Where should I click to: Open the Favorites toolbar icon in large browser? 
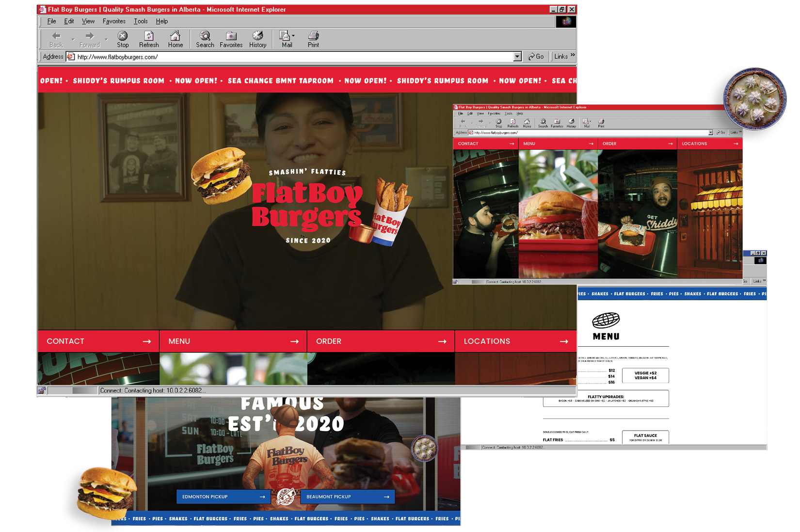tap(231, 39)
